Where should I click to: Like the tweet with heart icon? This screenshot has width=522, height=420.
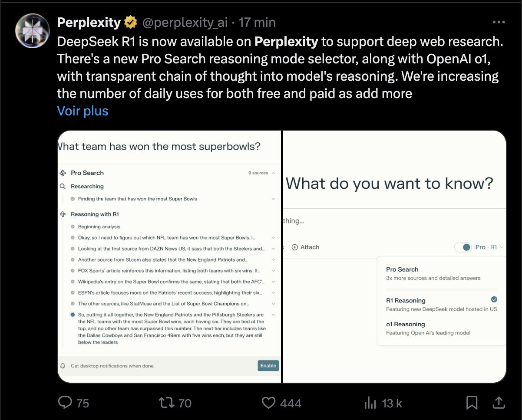tap(269, 403)
